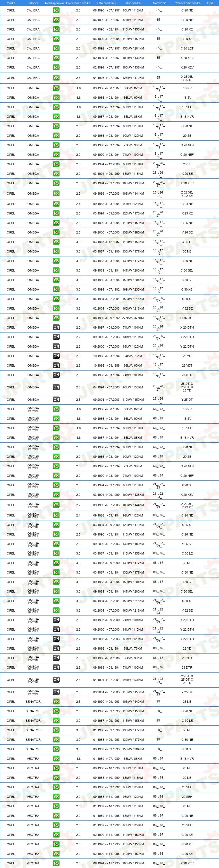Image resolution: width=219 pixels, height=868 pixels.
Task: Click production dates 04.1993 -> 07.1997
Action: click(x=106, y=78)
